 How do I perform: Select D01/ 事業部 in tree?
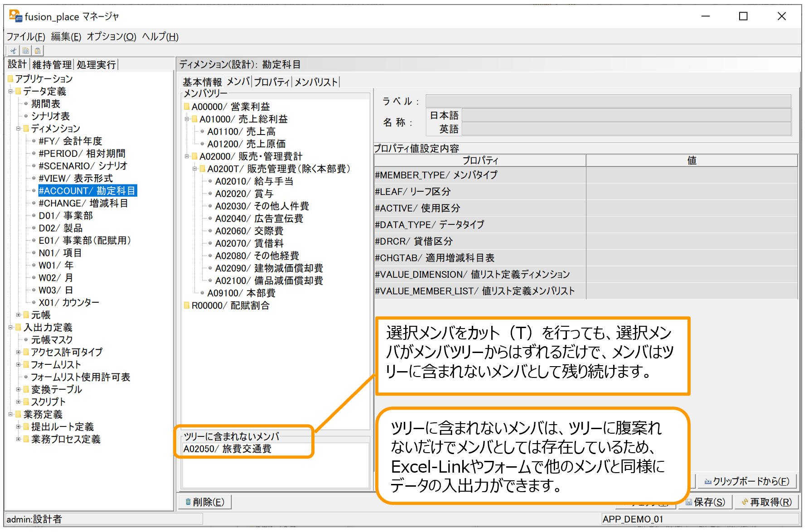pyautogui.click(x=66, y=216)
